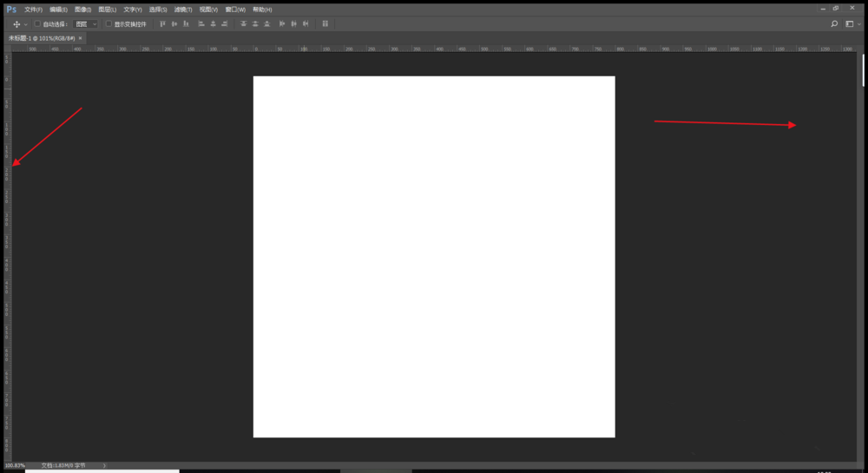
Task: Open the 帮助(H) menu
Action: 262,10
